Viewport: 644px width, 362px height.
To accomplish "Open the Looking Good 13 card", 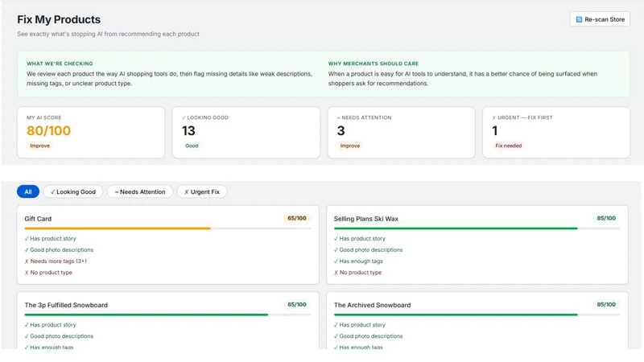I will pos(246,133).
